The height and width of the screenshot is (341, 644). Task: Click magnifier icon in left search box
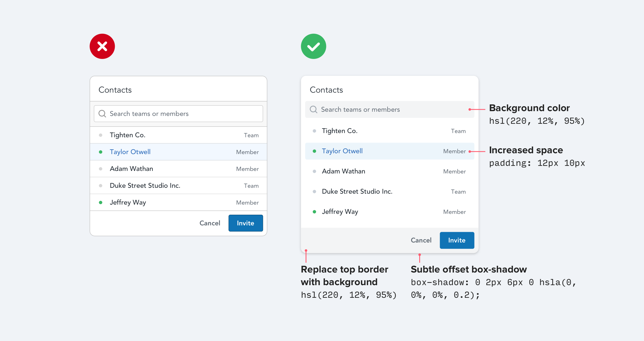102,114
